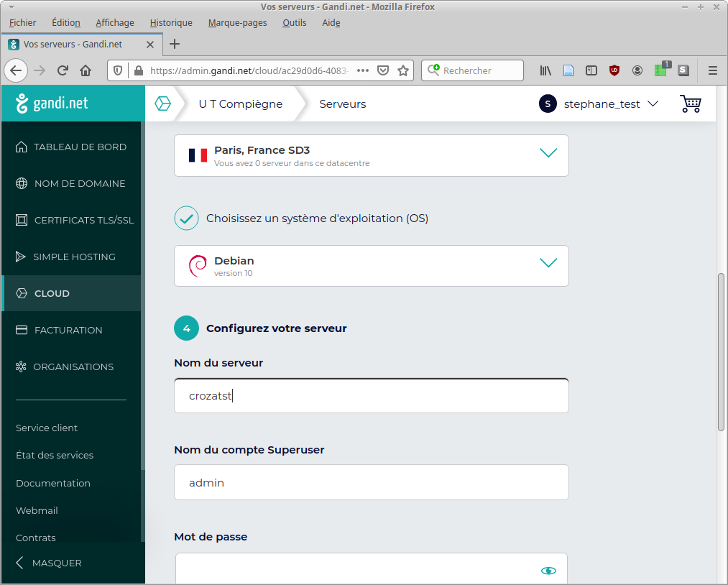Screen dimensions: 728x585
Task: Hide the sidebar using MASQUER
Action: click(x=49, y=563)
